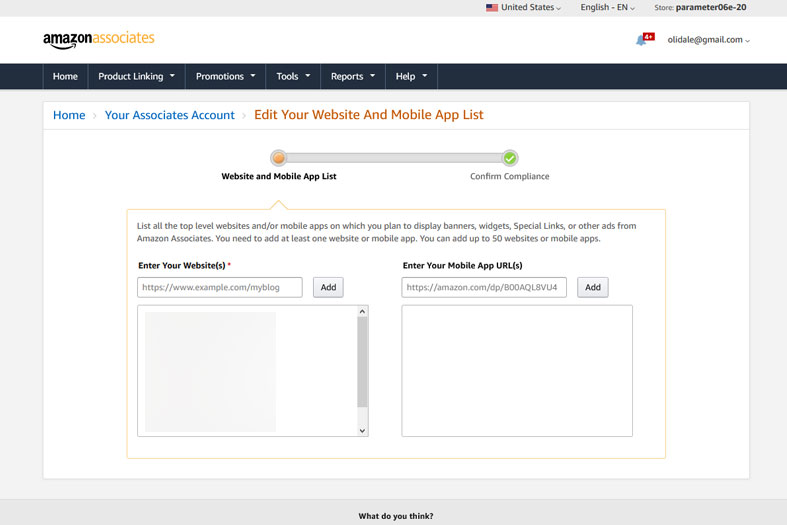Click the orange Website and Mobile App List step circle
787x525 pixels.
pos(279,158)
